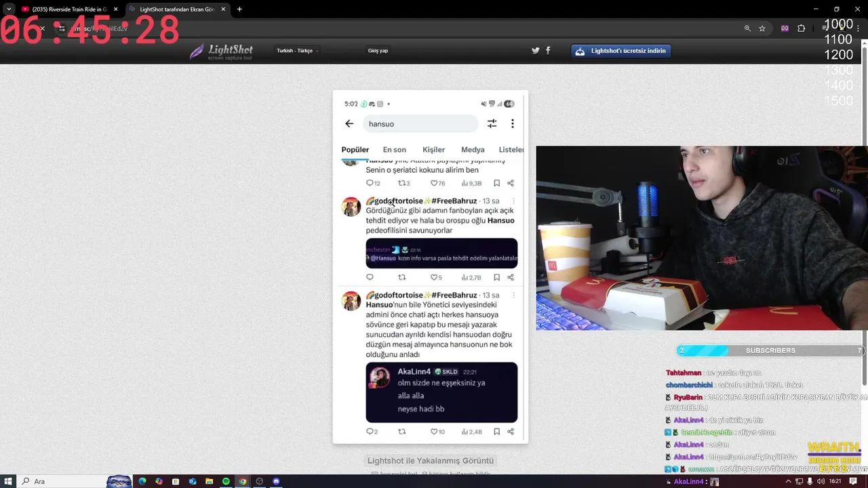The image size is (868, 488).
Task: Open the @Hansuo embedded screenshot in first tweet
Action: [x=441, y=253]
